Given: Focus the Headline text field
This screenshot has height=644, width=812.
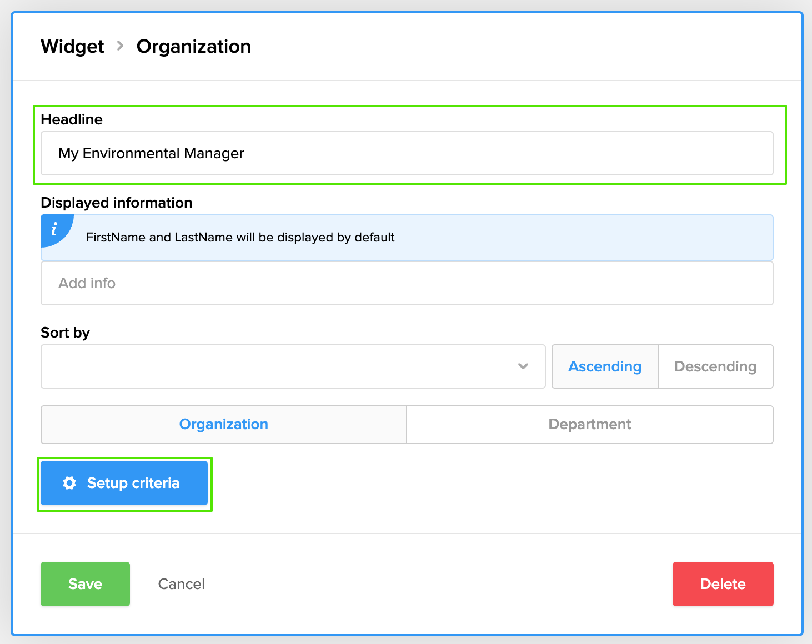Looking at the screenshot, I should tap(407, 153).
